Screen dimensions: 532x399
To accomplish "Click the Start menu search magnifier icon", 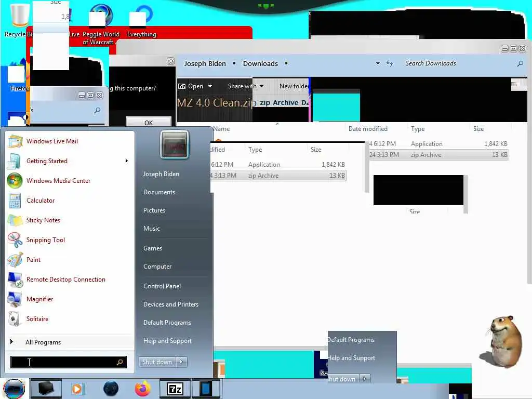I will tap(120, 362).
